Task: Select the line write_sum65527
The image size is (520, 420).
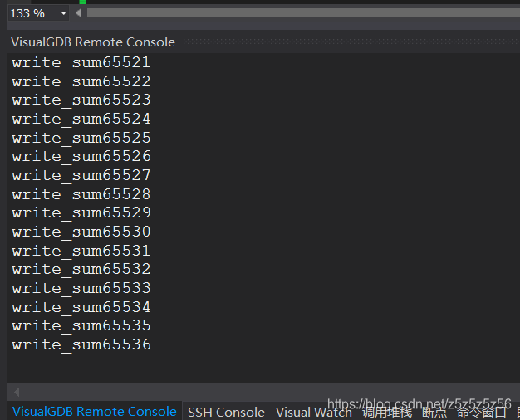Action: pyautogui.click(x=81, y=175)
